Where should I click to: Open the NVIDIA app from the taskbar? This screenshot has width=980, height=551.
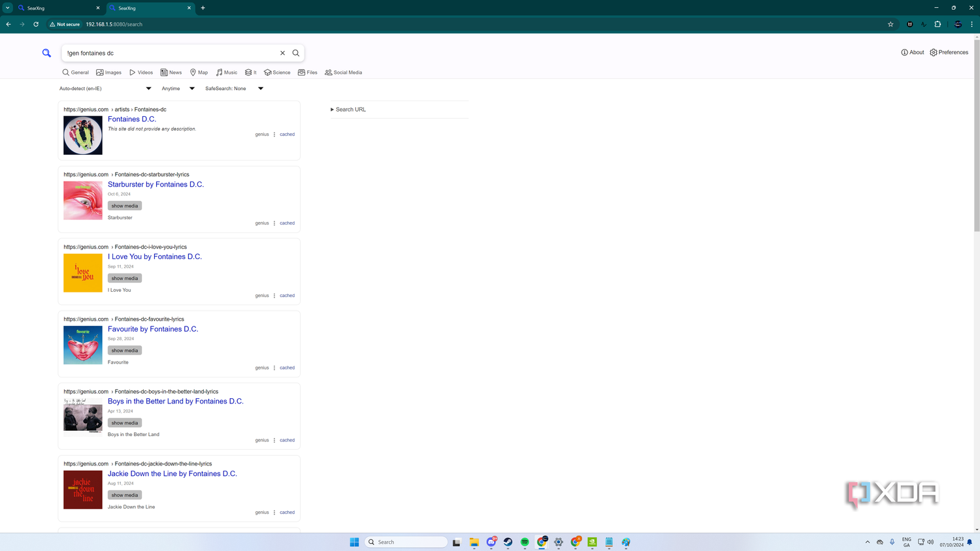[x=592, y=542]
